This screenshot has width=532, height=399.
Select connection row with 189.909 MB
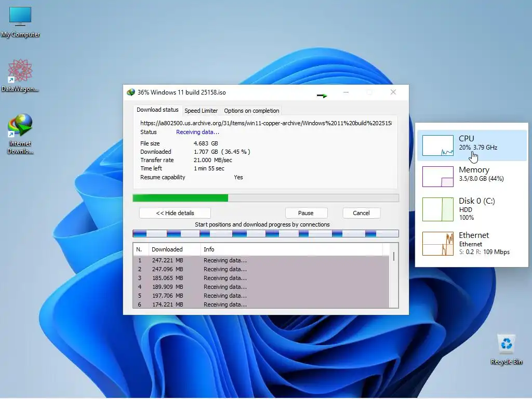(x=261, y=287)
